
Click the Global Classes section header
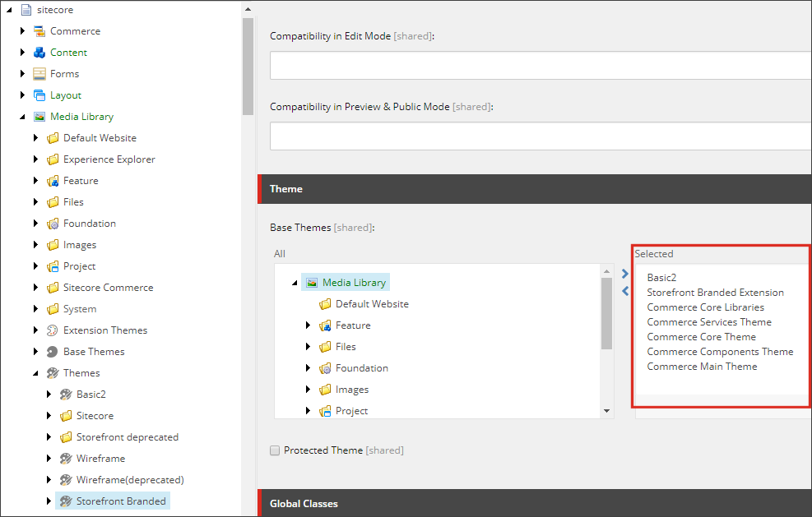coord(535,503)
